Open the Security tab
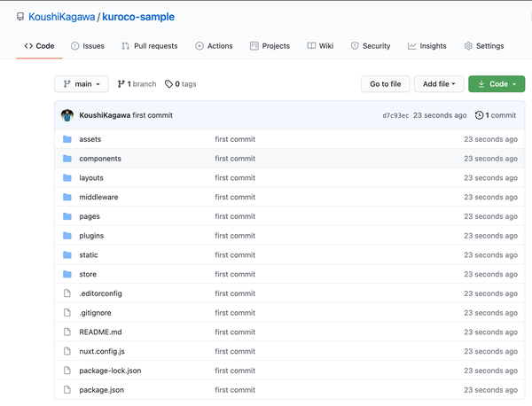This screenshot has height=406, width=532. 371,46
